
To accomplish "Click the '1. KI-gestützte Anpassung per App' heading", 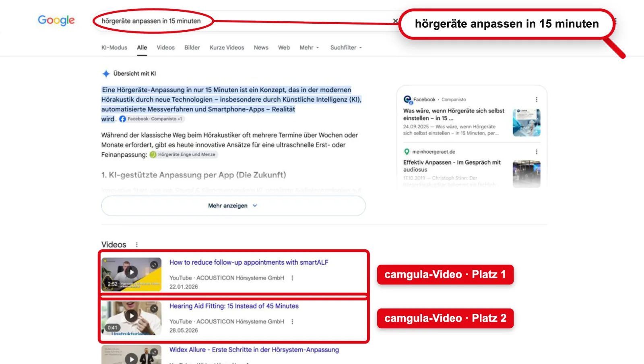I will click(194, 175).
